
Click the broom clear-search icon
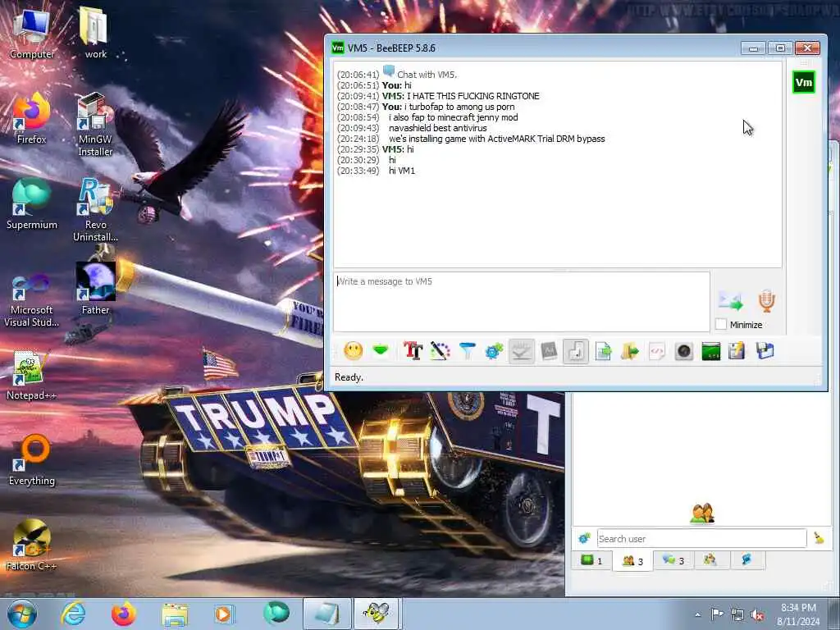pos(819,538)
